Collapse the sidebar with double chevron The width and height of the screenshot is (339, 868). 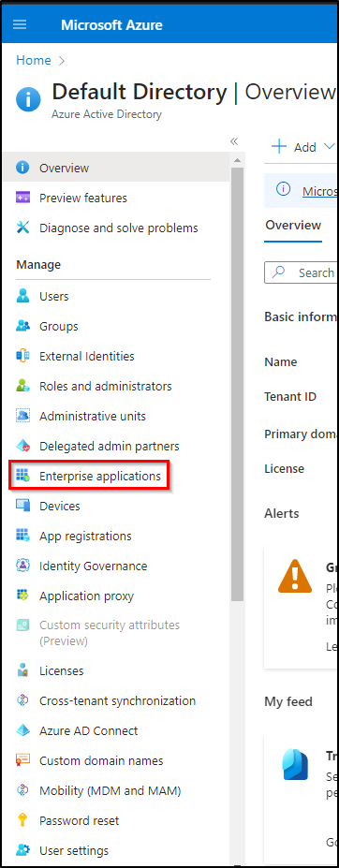pos(234,141)
